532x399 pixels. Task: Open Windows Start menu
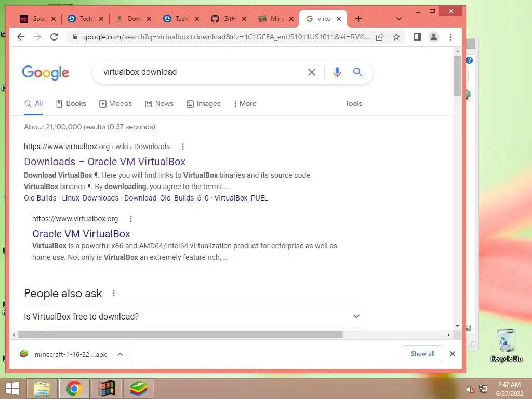point(12,389)
